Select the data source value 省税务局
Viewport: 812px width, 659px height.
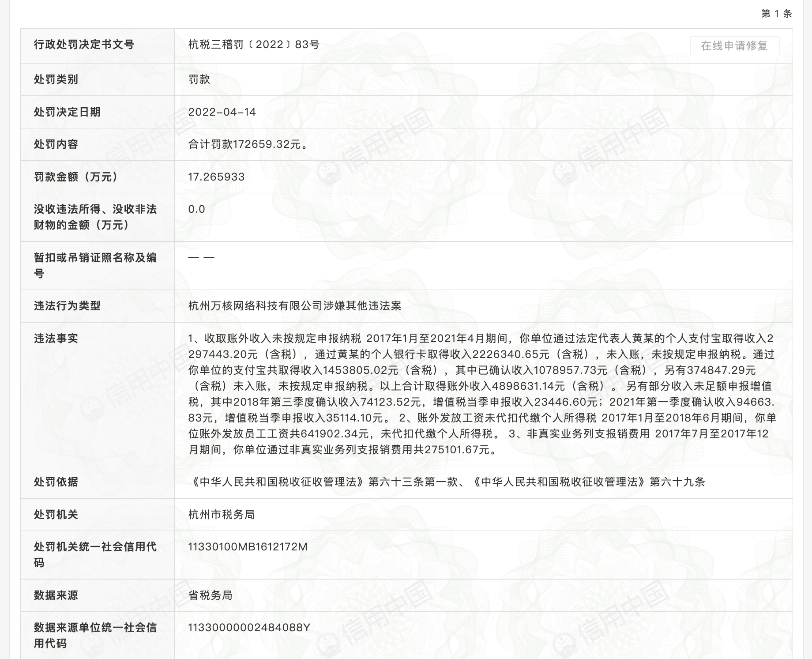[x=211, y=595]
